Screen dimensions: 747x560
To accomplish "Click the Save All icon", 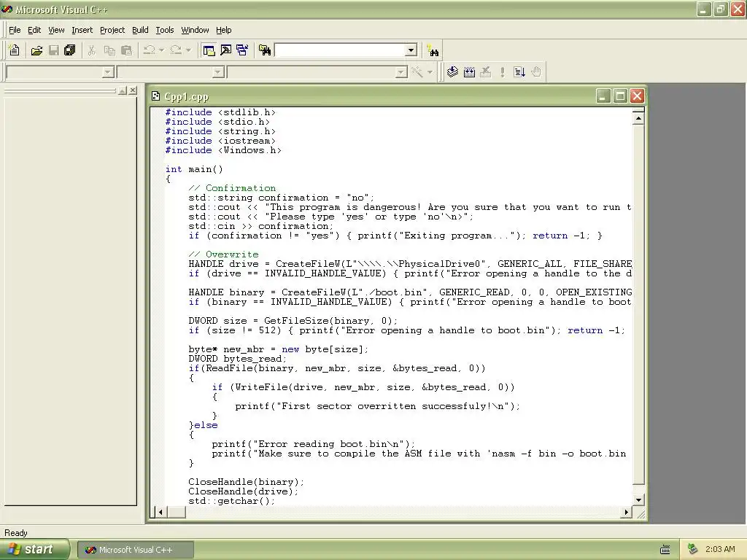I will (70, 50).
